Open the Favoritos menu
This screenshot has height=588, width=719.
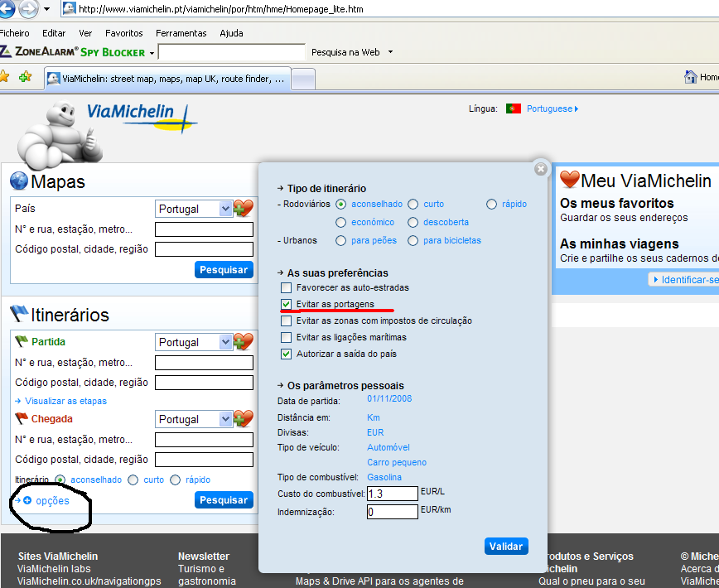pyautogui.click(x=123, y=33)
